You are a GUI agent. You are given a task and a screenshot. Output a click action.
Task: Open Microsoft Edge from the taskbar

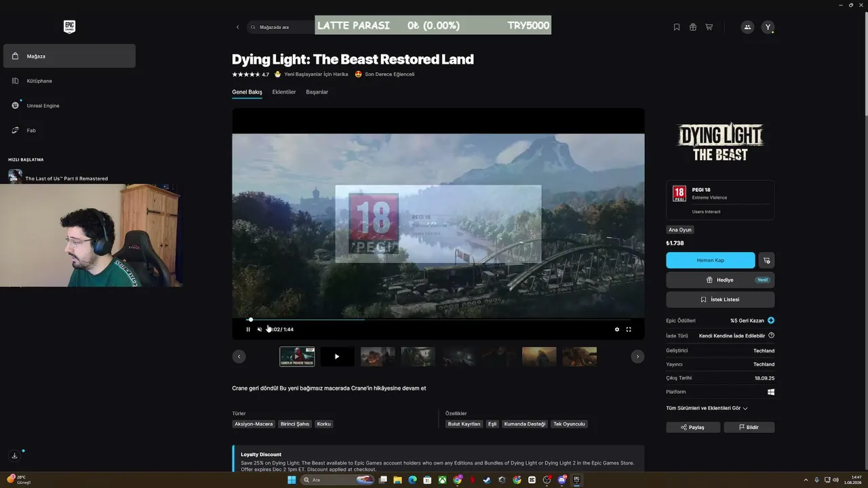tap(412, 480)
